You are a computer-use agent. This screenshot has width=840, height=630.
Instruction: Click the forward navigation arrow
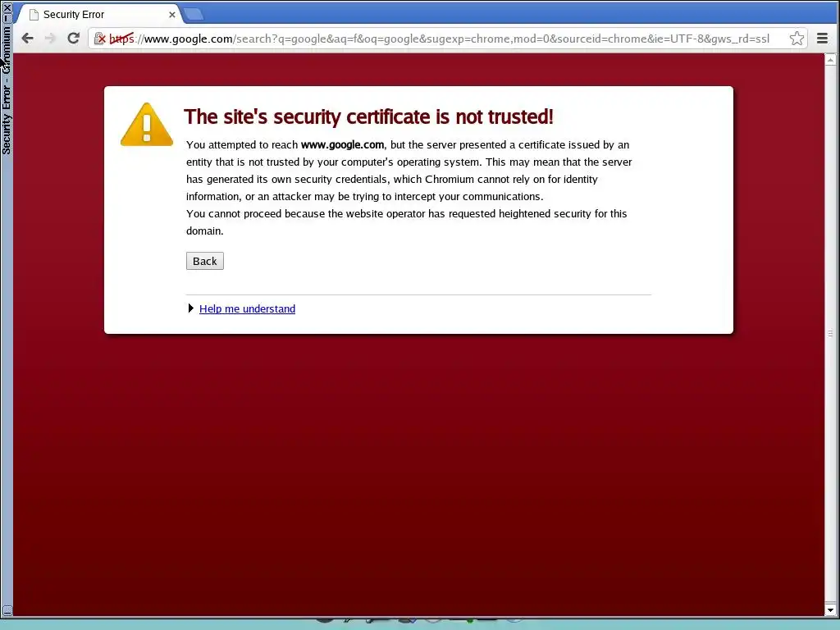tap(50, 38)
